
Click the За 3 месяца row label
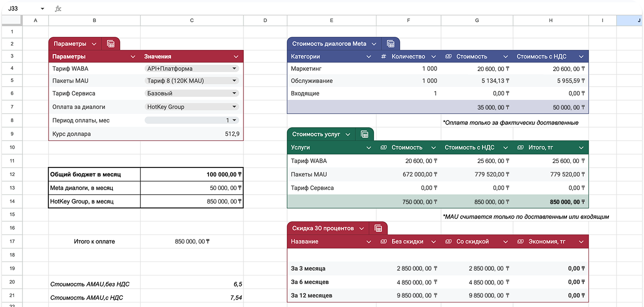(308, 268)
